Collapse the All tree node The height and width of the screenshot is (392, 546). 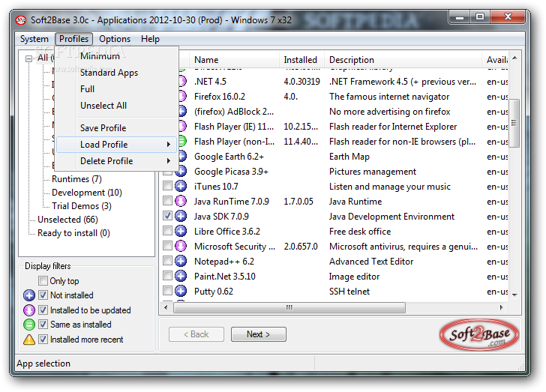coord(29,58)
